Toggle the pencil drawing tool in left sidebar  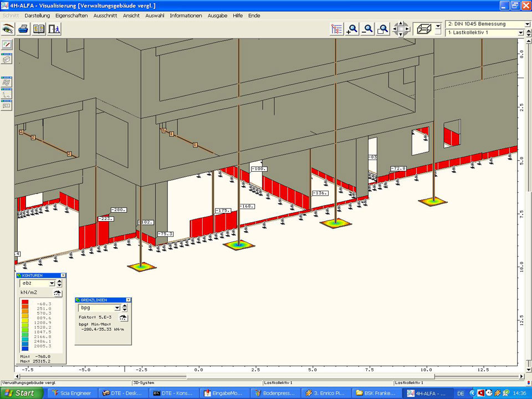pos(7,44)
